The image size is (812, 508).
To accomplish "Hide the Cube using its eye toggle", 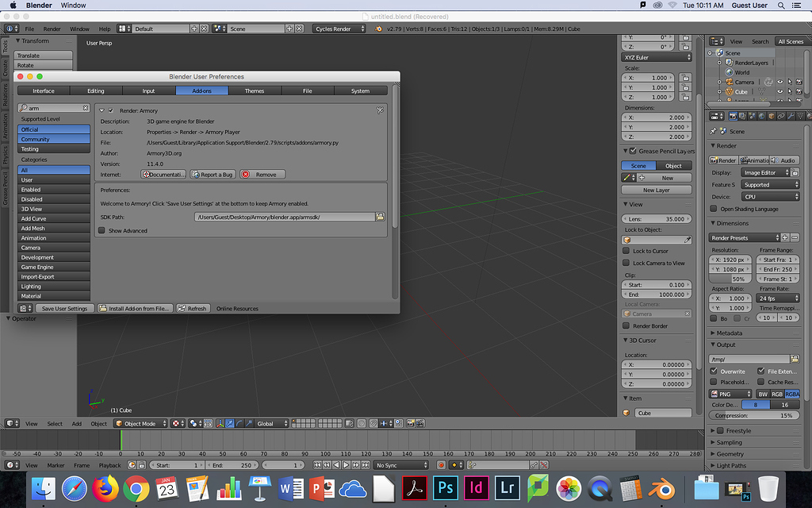I will (780, 91).
